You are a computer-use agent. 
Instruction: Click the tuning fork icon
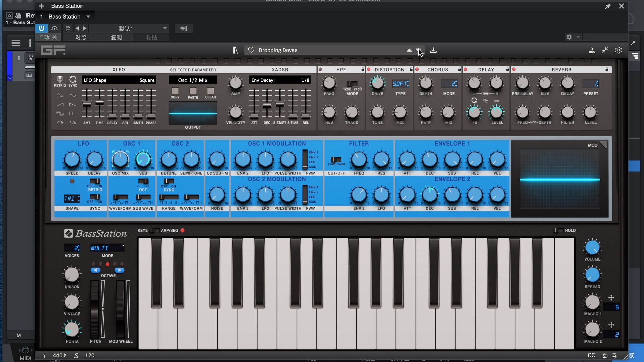click(44, 355)
